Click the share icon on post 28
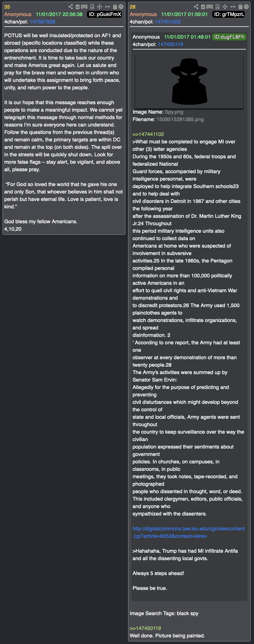 coord(196,7)
